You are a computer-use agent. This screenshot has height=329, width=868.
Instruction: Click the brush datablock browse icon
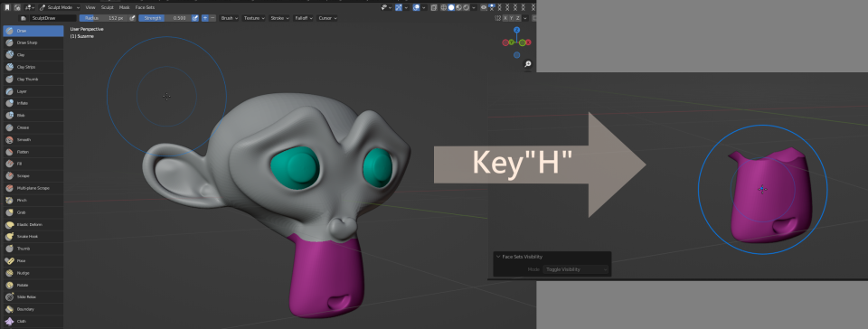[x=24, y=18]
